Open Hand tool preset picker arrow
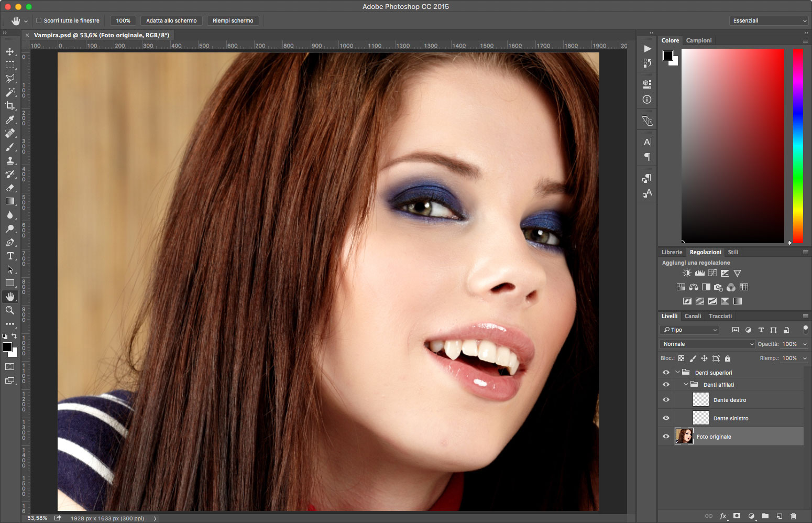 coord(26,21)
